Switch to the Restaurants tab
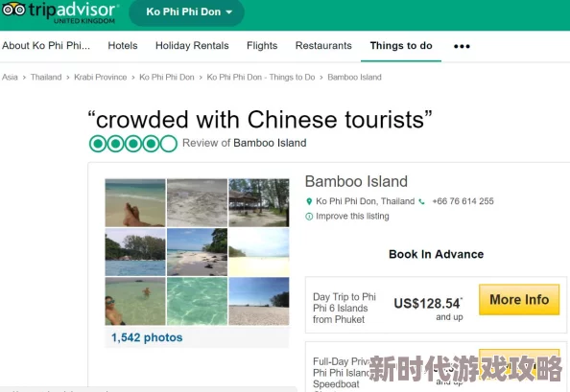This screenshot has height=392, width=570. (323, 46)
